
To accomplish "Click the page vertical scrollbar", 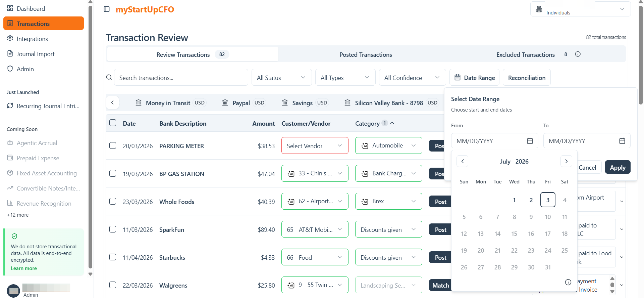I will pyautogui.click(x=641, y=55).
